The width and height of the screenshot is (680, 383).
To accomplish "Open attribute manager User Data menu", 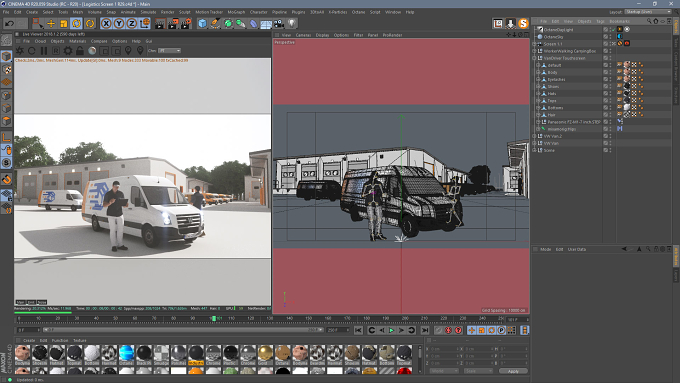I will pyautogui.click(x=577, y=249).
